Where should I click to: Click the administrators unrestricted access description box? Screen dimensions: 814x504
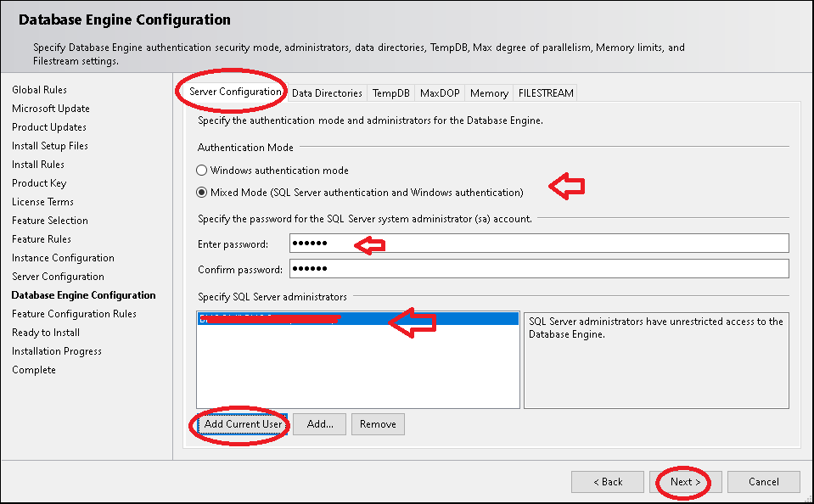[x=656, y=361]
